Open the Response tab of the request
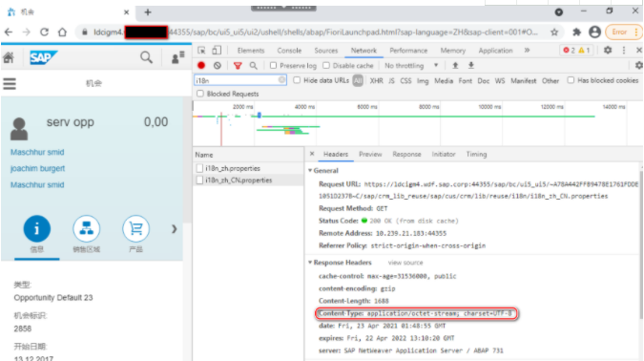The image size is (644, 361). (406, 154)
